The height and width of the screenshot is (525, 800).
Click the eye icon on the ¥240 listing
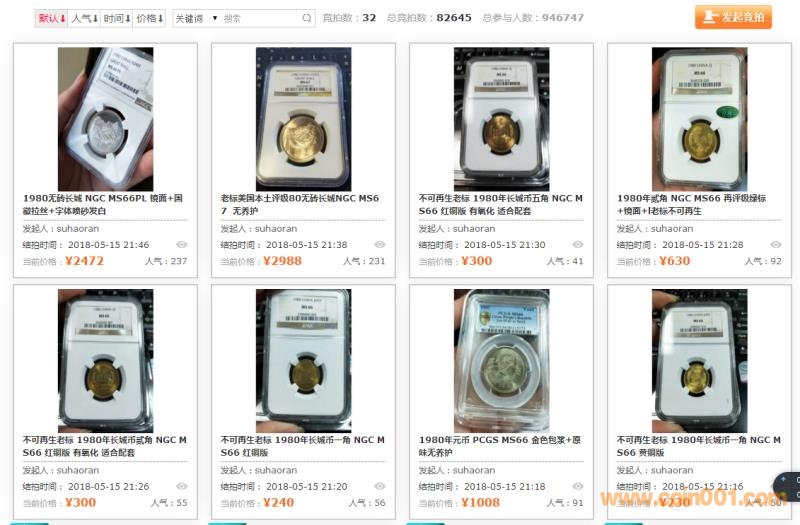click(380, 486)
